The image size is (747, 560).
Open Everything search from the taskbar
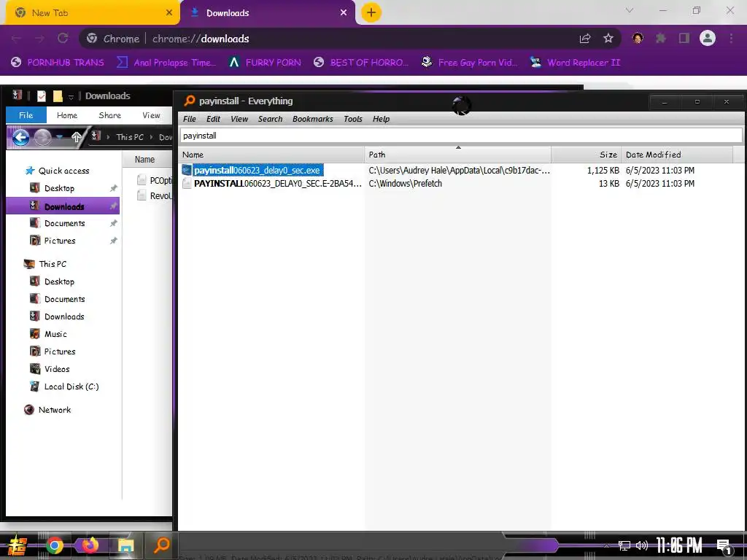pos(161,545)
